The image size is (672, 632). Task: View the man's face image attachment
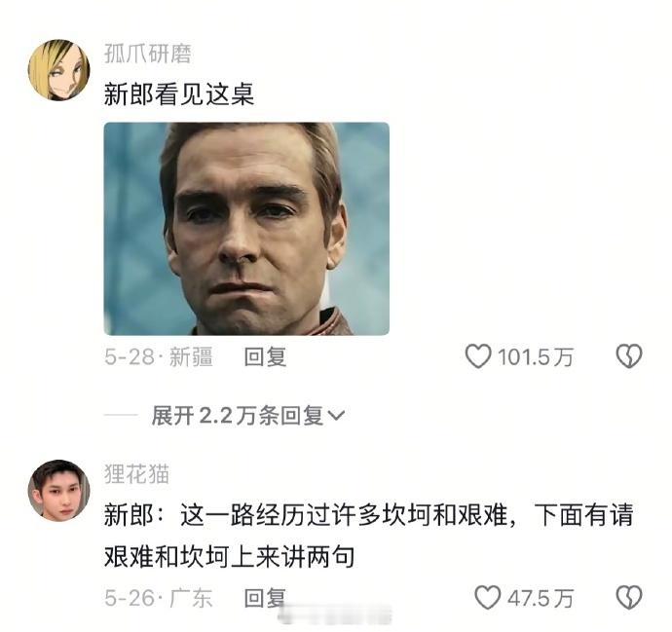pos(246,229)
